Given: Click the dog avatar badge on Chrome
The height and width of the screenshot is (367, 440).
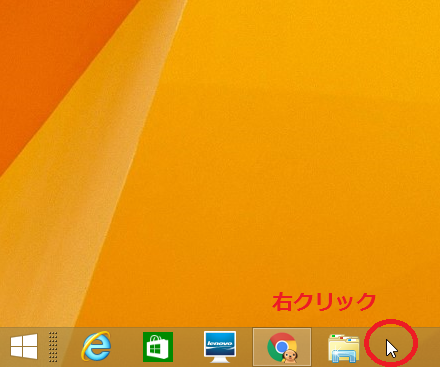Looking at the screenshot, I should click(291, 356).
